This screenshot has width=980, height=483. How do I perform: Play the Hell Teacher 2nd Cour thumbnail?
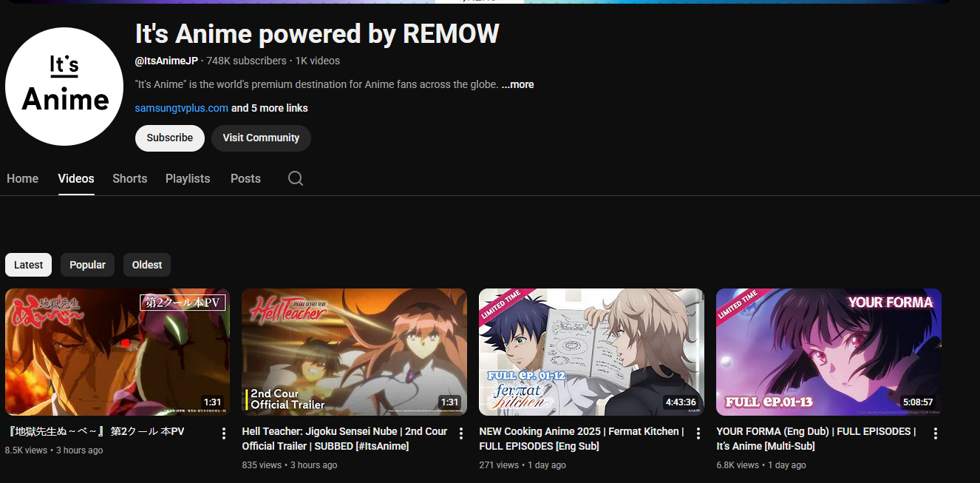click(355, 352)
